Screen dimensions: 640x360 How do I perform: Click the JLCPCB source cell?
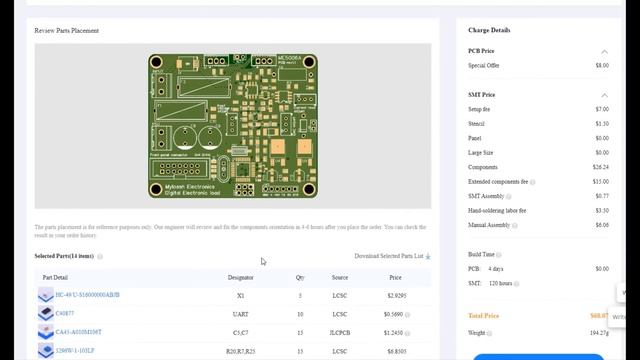(x=340, y=333)
